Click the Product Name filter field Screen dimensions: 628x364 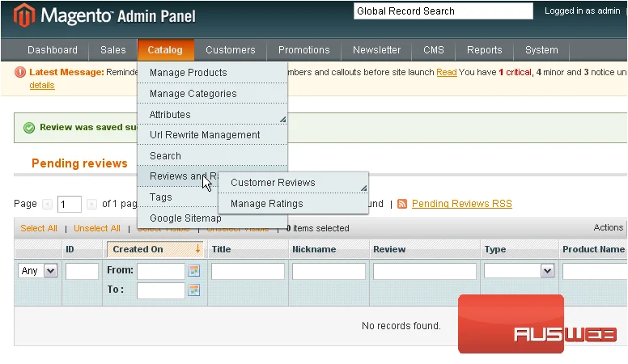pyautogui.click(x=595, y=271)
